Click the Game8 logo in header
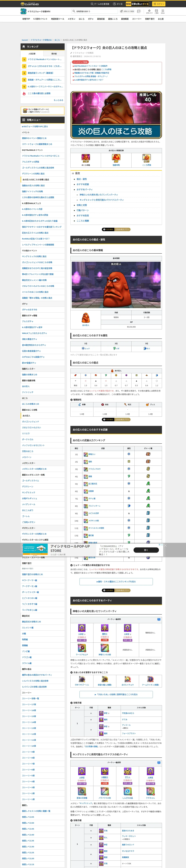This screenshot has width=186, height=868. (x=30, y=4)
